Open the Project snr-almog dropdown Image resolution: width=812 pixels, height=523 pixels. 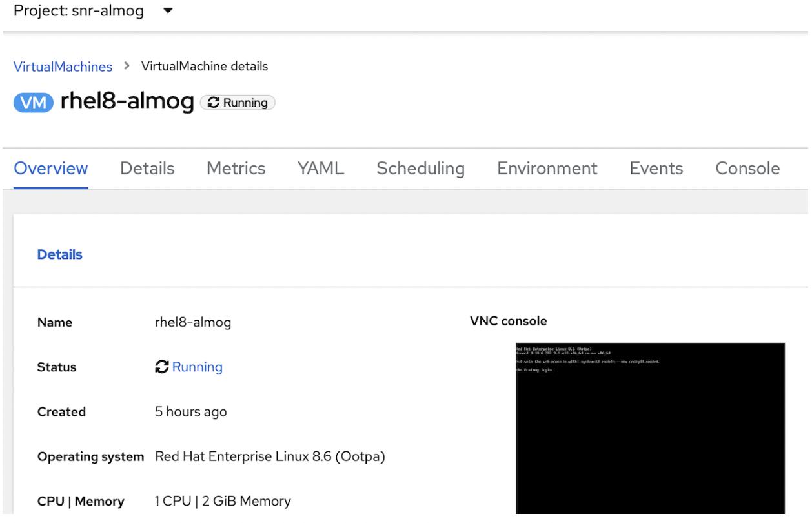pos(167,11)
